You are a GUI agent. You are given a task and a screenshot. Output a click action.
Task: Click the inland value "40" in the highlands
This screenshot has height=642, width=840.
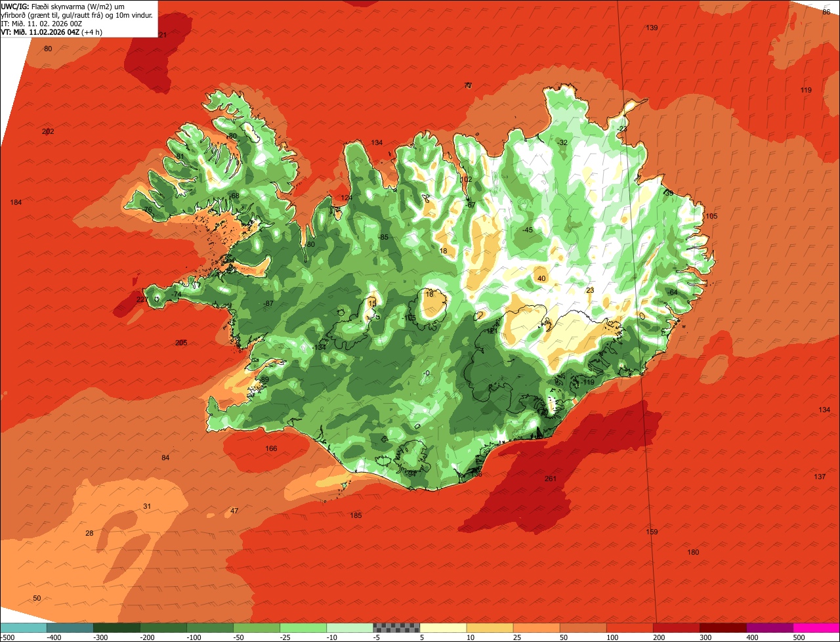click(541, 278)
